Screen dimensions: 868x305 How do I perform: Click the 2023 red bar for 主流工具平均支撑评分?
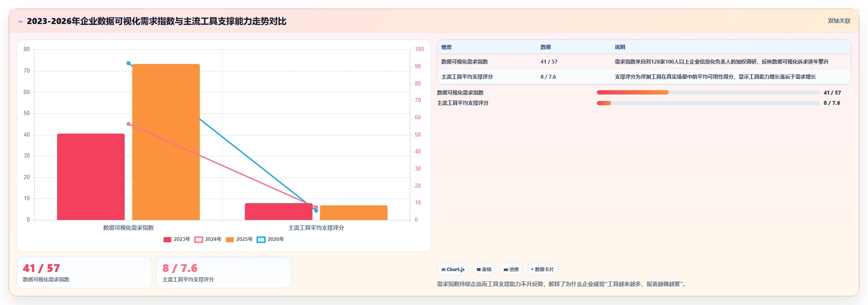(278, 211)
